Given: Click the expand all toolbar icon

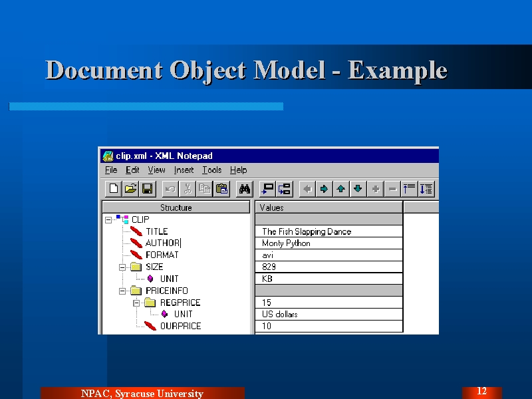Looking at the screenshot, I should pyautogui.click(x=426, y=189).
